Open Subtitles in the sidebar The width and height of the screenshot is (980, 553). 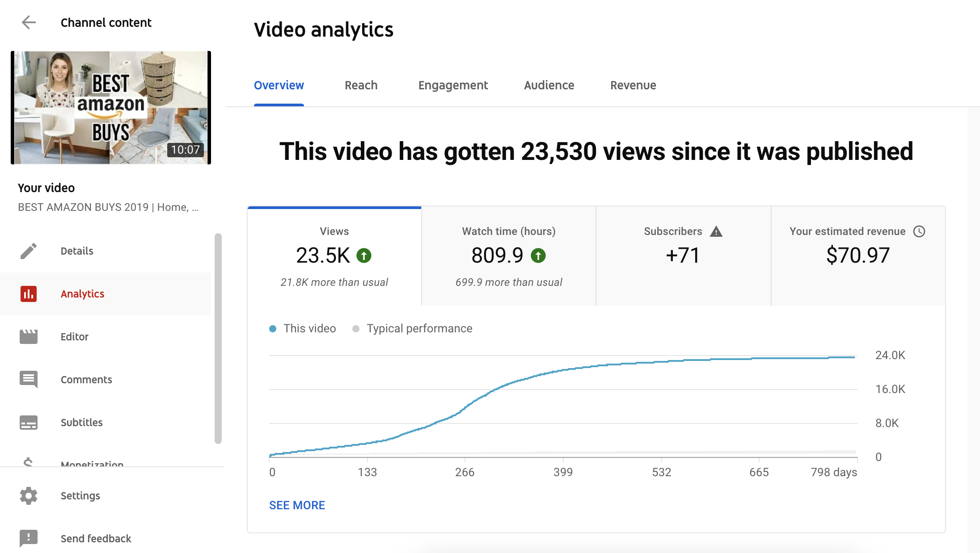106,423
